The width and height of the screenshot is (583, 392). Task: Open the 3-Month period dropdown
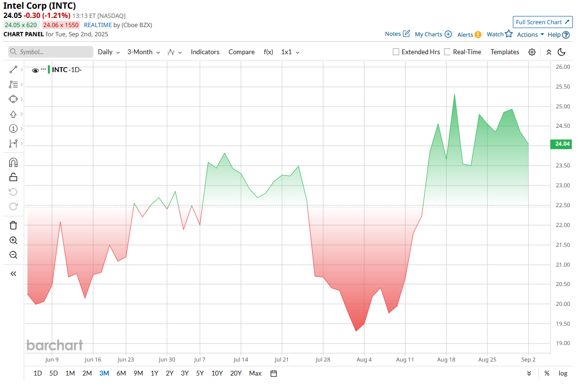144,52
